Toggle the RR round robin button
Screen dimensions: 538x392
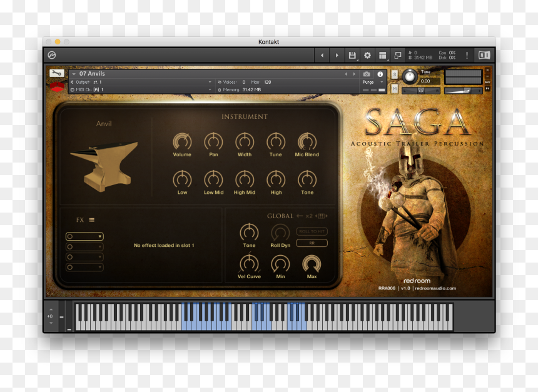tap(312, 243)
